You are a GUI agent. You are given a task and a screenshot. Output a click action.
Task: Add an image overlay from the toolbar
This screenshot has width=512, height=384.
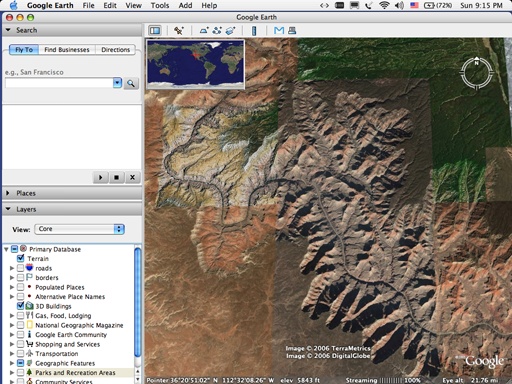pos(230,31)
